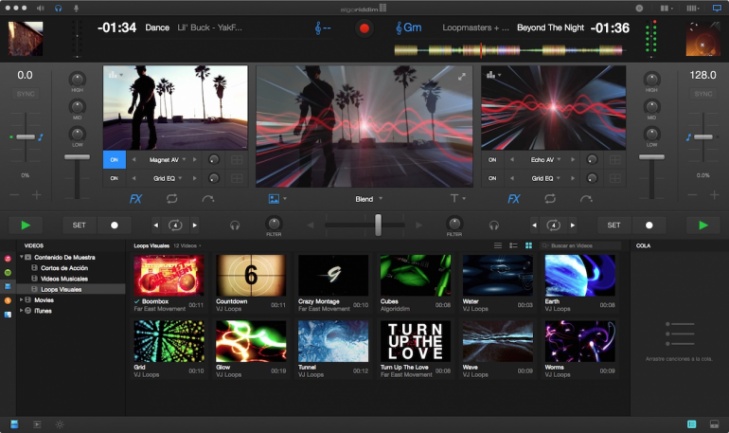729x433 pixels.
Task: Activate the left deck 4-beat loop
Action: pos(175,226)
